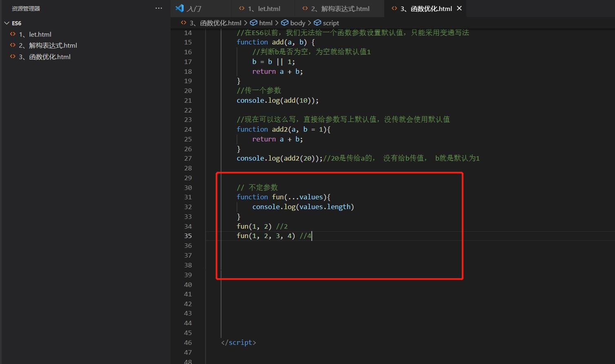Click the HTML icon on the 1、let.html tab

click(x=242, y=8)
